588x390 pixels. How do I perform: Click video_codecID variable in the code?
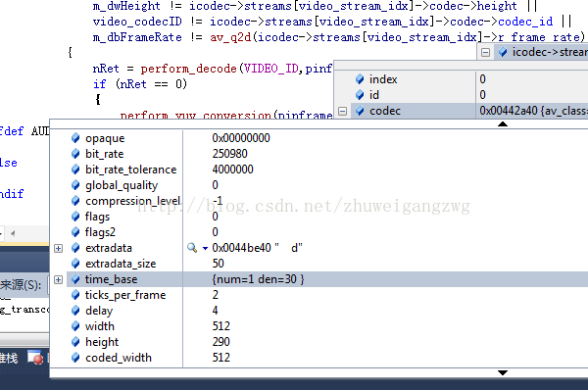tap(137, 22)
